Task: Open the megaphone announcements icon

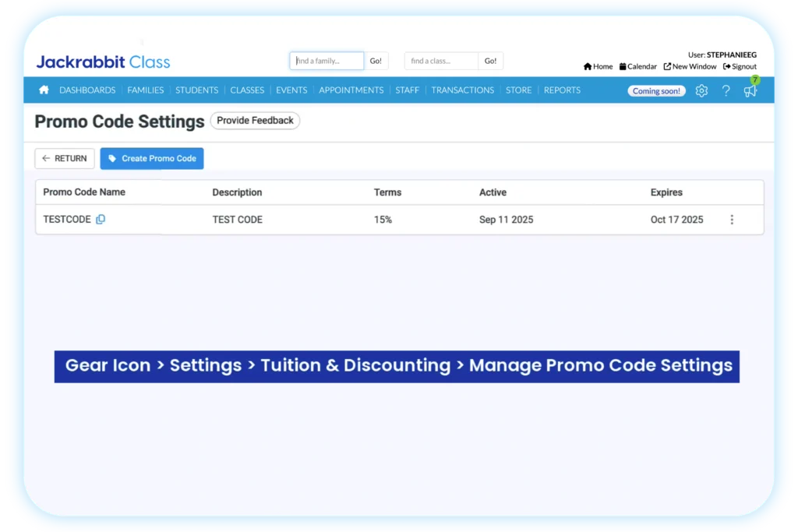Action: click(750, 91)
